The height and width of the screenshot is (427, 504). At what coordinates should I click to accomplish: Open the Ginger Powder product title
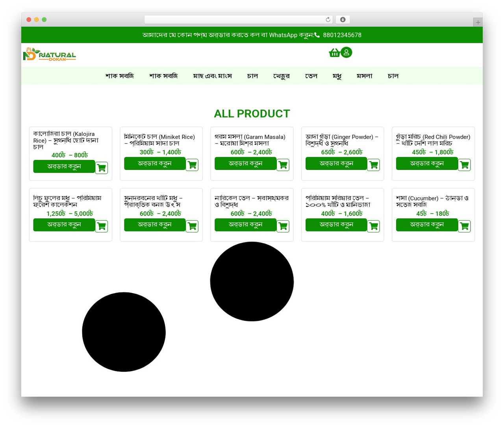pyautogui.click(x=342, y=140)
